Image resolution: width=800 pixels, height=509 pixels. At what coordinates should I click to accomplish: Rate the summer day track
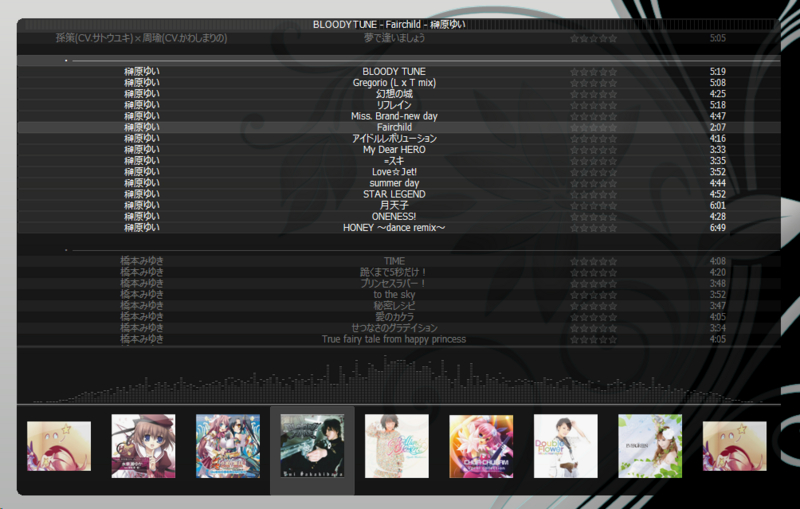593,184
